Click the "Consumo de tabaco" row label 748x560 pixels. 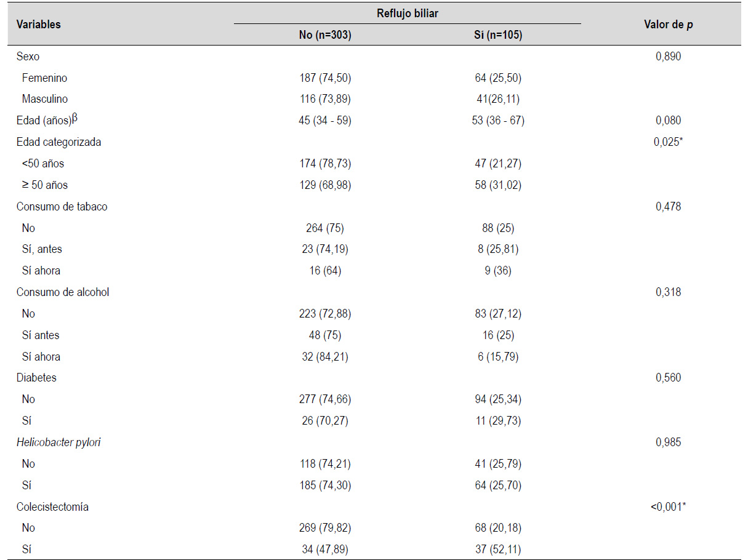coord(62,207)
